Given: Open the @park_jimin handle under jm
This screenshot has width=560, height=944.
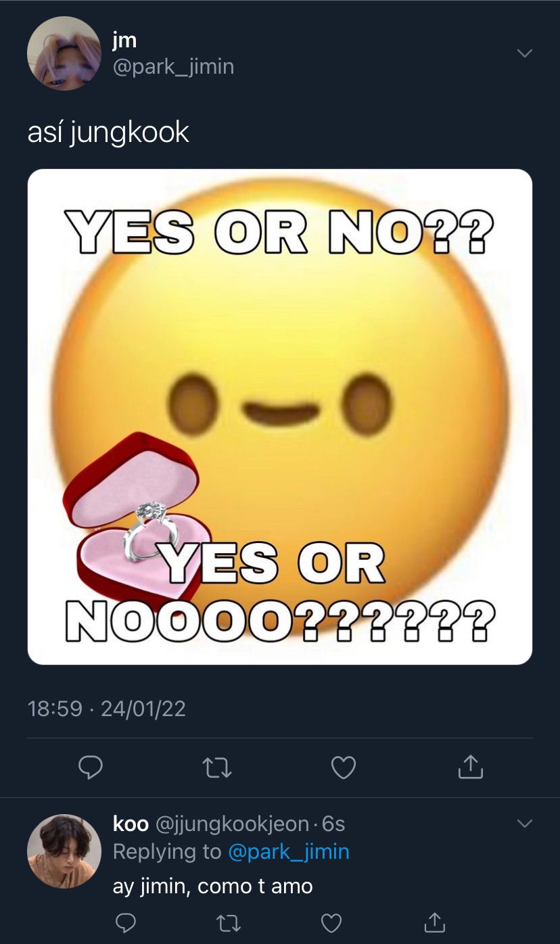Looking at the screenshot, I should click(x=173, y=67).
